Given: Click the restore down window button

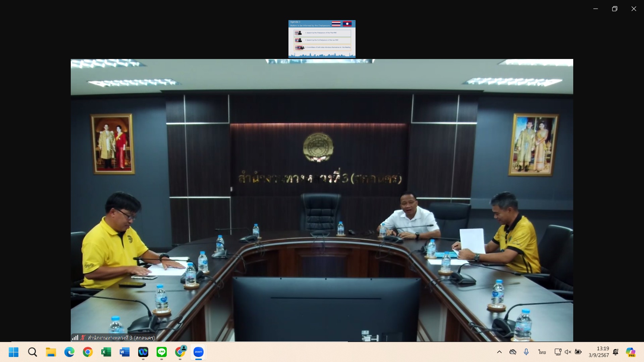Looking at the screenshot, I should [614, 9].
